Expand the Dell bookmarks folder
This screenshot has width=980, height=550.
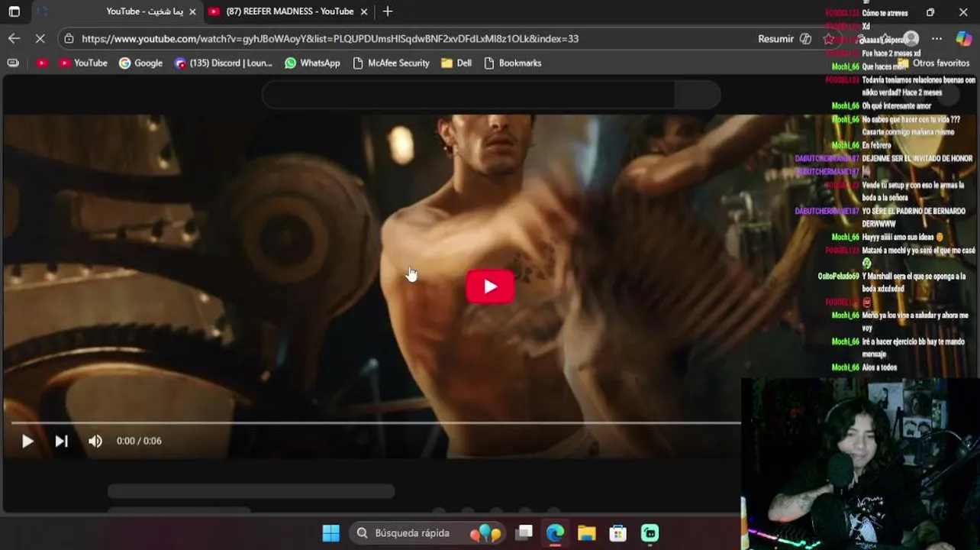456,63
